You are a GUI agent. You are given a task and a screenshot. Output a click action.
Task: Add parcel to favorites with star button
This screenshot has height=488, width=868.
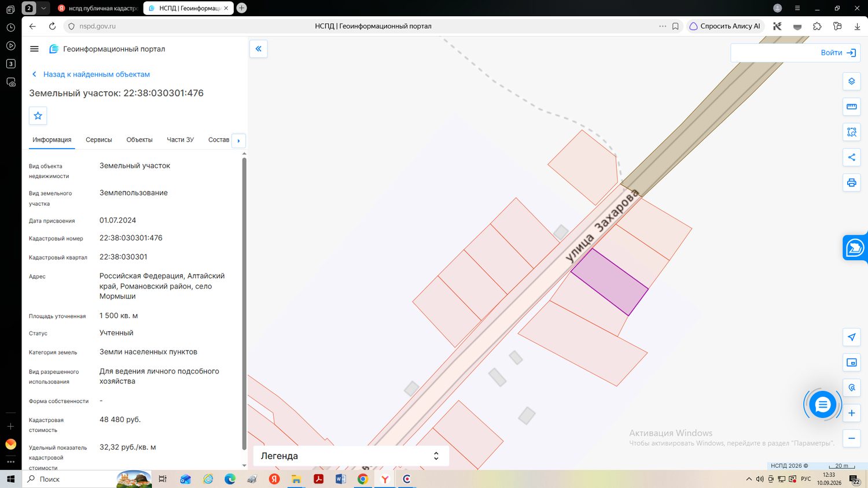click(x=38, y=116)
